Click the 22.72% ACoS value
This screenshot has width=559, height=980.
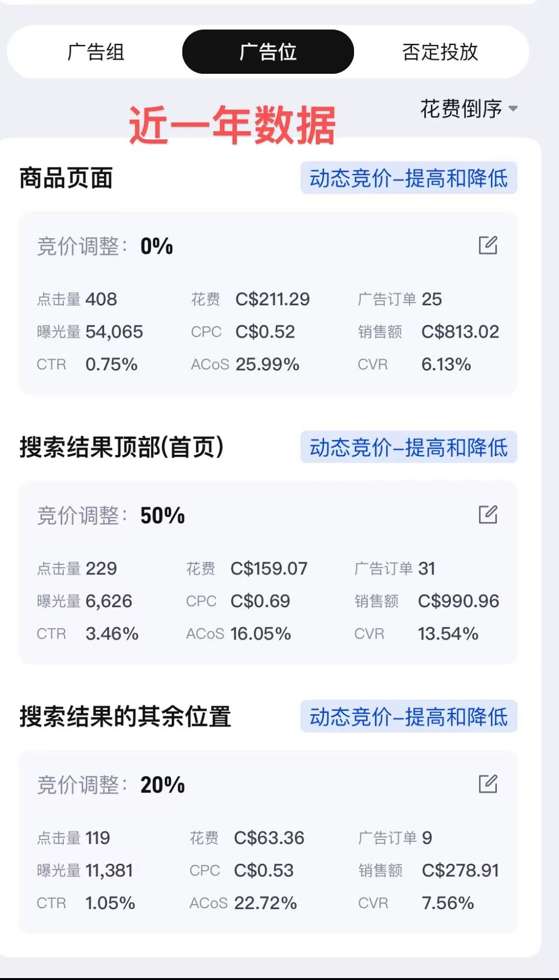coord(265,903)
